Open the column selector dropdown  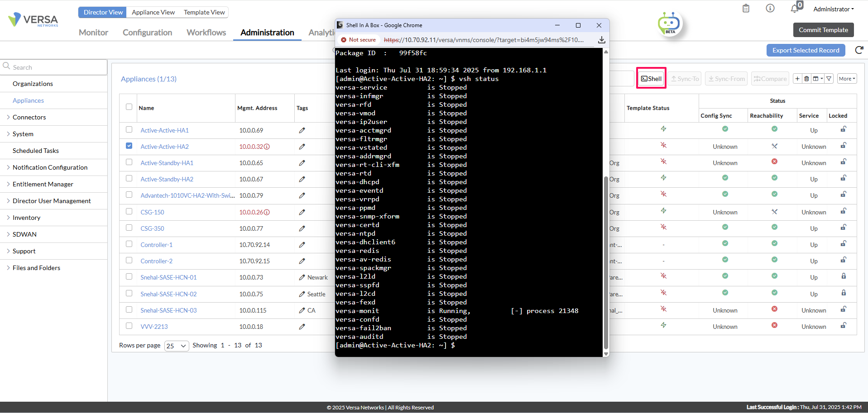(x=818, y=79)
